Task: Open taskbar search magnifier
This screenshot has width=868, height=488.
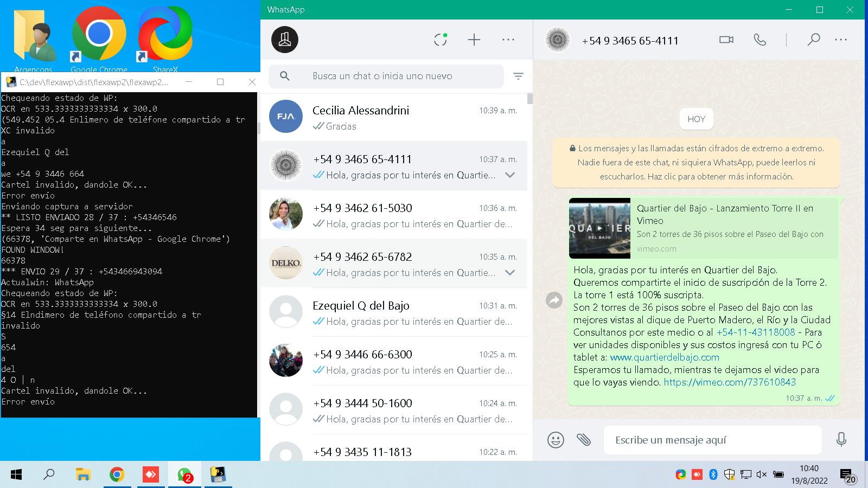Action: [x=49, y=475]
